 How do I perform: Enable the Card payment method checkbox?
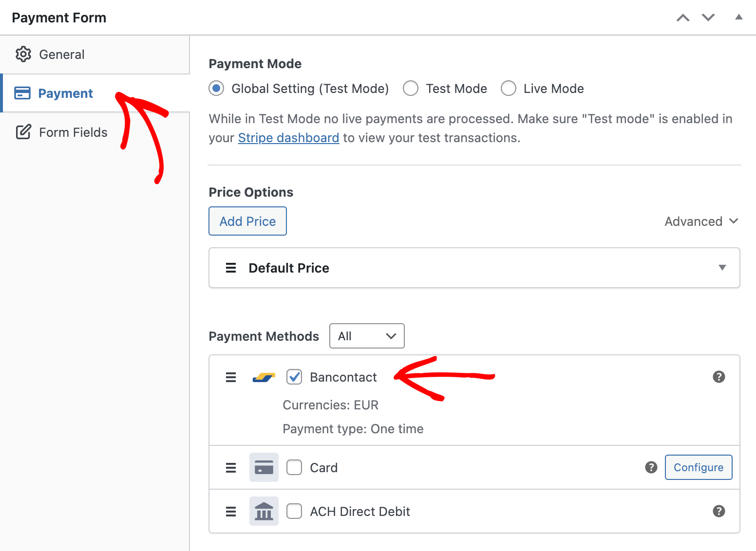294,467
